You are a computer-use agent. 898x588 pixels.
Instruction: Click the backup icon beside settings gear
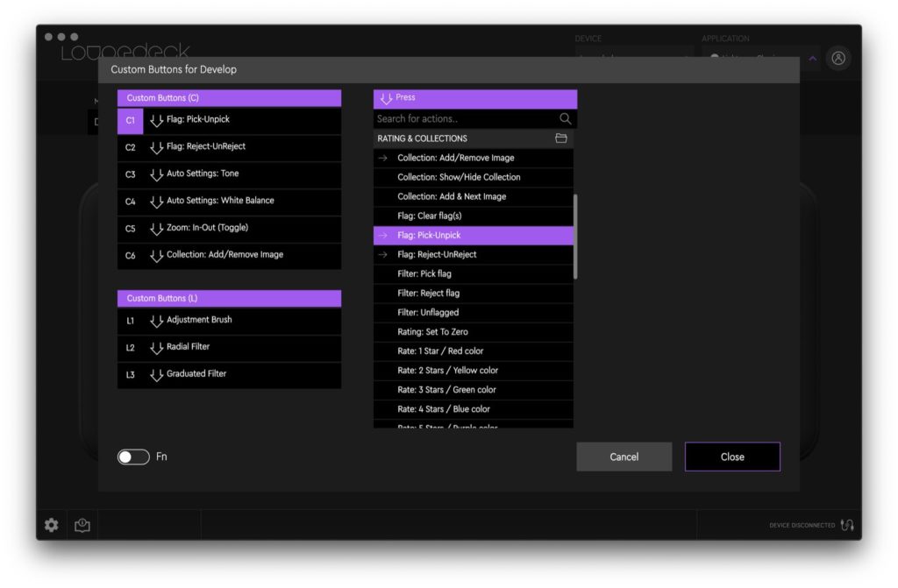point(82,524)
